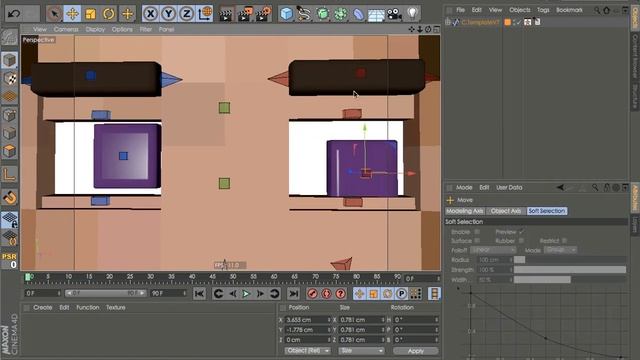Toggle Z axis lock
640x360 pixels.
click(x=187, y=14)
